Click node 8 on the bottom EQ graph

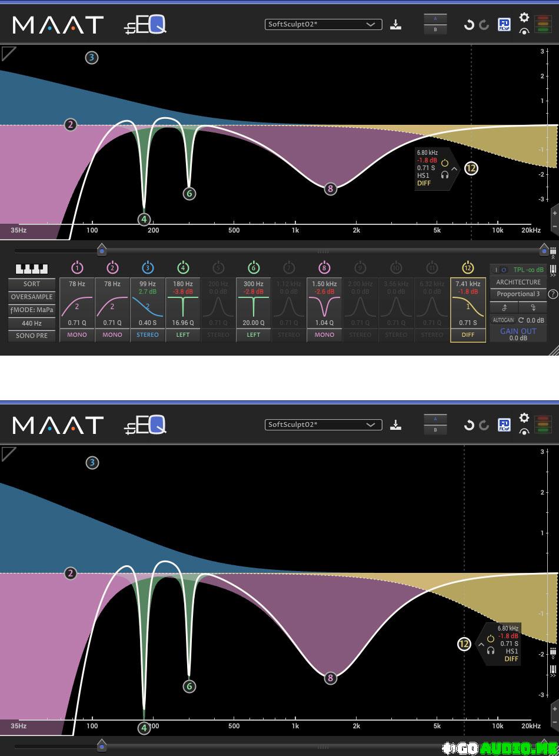point(330,678)
